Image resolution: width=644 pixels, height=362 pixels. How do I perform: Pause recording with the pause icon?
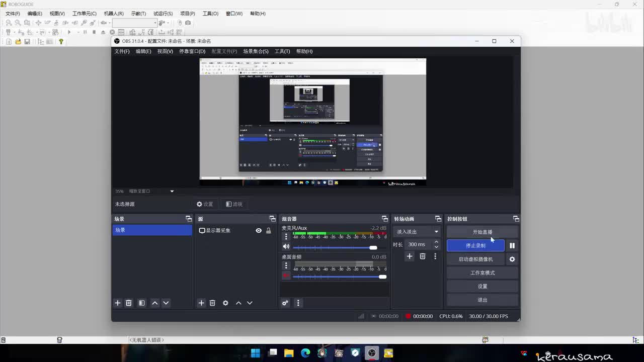click(x=512, y=246)
